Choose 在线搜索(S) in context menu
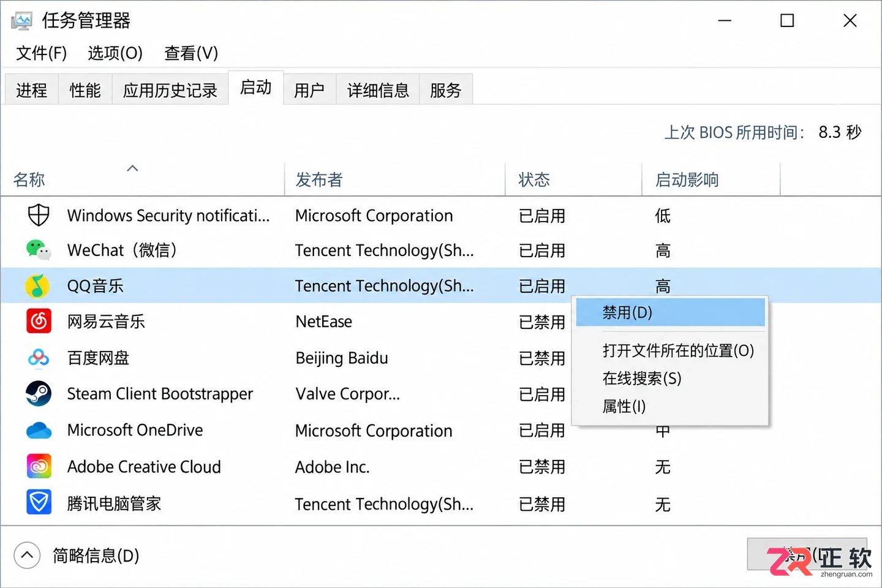Image resolution: width=882 pixels, height=588 pixels. click(x=642, y=378)
